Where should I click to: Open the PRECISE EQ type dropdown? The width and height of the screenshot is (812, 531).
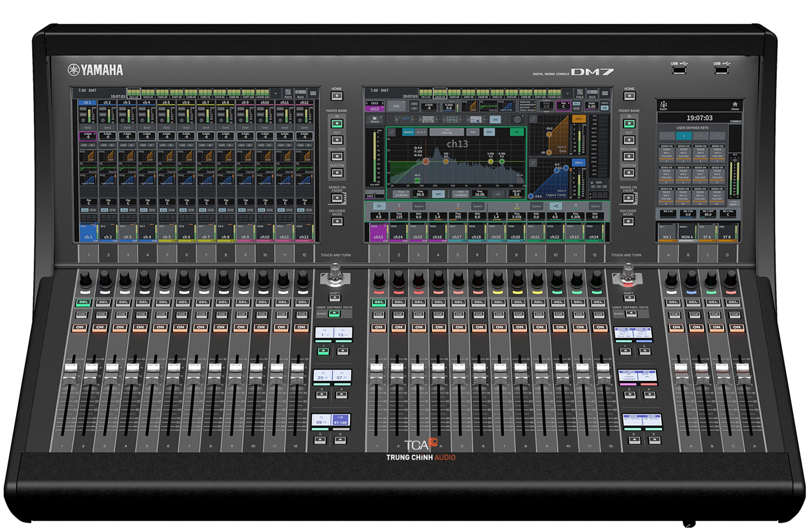(447, 132)
